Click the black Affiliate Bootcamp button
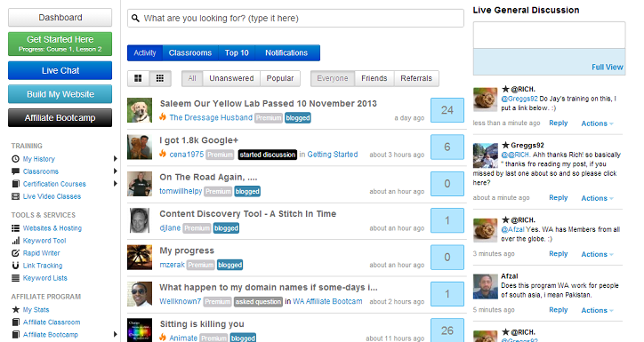644x342 pixels. click(x=60, y=117)
